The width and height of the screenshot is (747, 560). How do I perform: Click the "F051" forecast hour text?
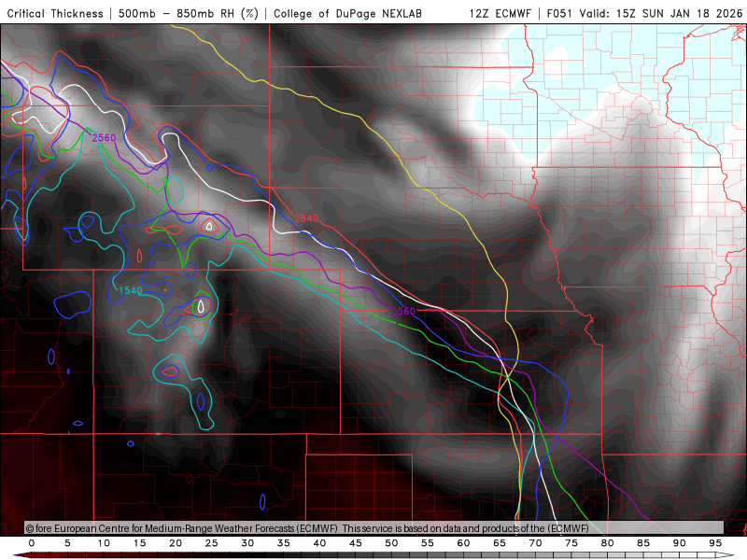[x=559, y=14]
